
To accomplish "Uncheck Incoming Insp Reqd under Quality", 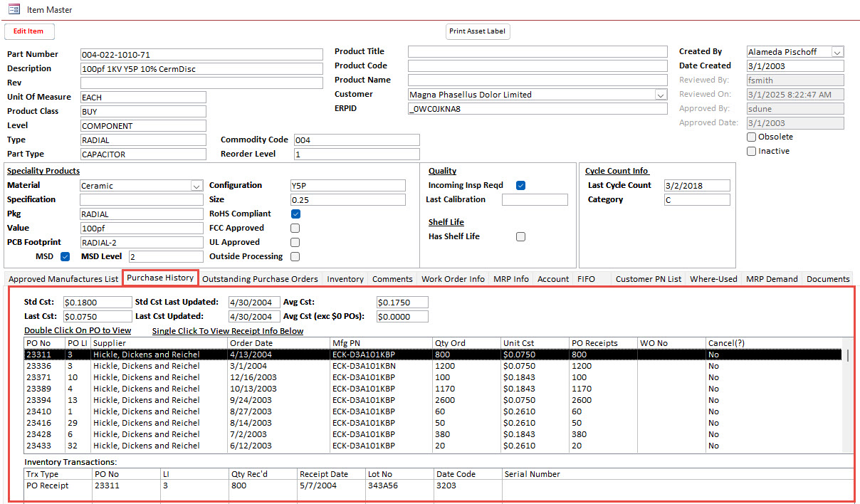I will (520, 185).
